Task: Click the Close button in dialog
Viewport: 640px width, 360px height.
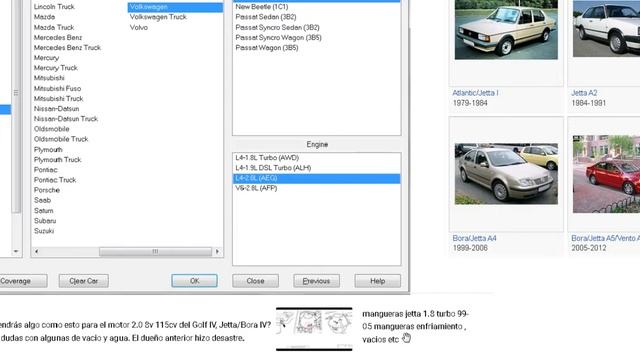Action: [256, 281]
